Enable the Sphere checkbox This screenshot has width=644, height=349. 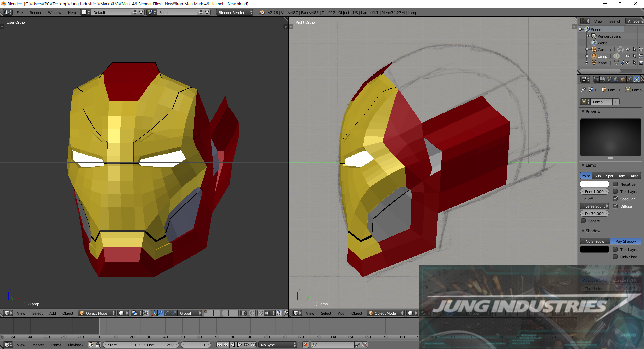point(584,221)
